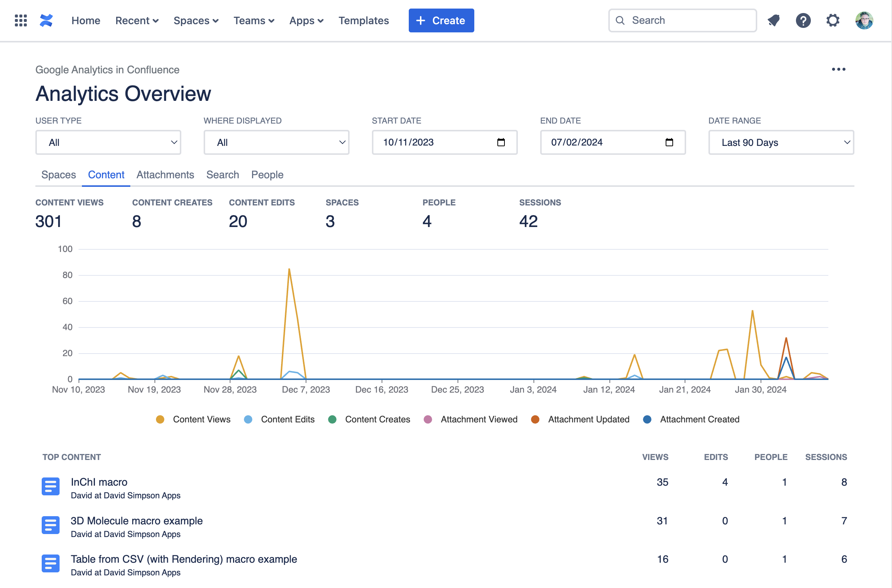892x588 pixels.
Task: Open Start Date calendar picker icon
Action: (501, 142)
